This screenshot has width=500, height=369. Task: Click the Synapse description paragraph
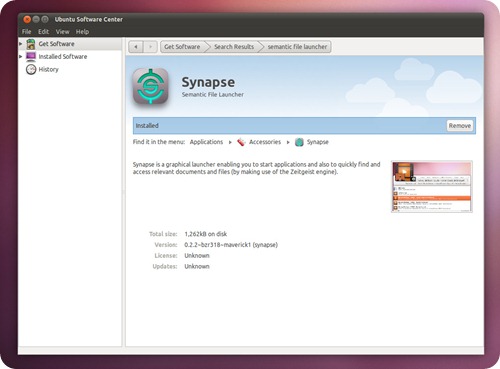tap(256, 168)
